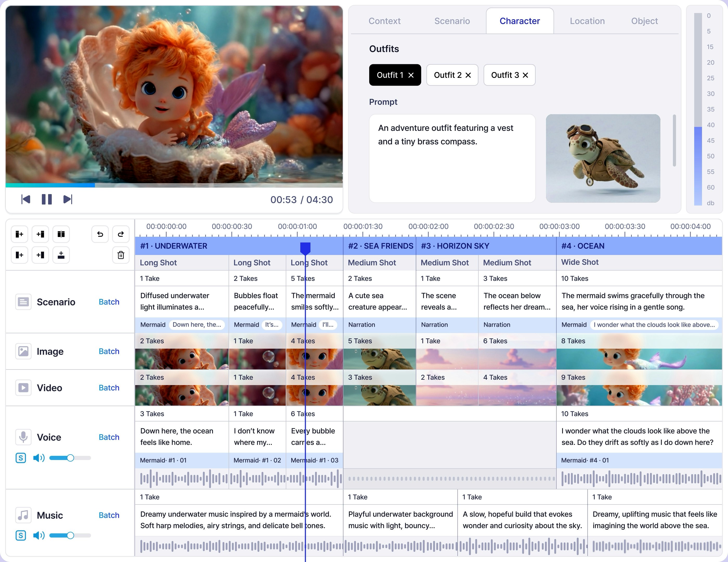Click the microphone icon on Voice track
Viewport: 728px width, 562px height.
click(23, 437)
